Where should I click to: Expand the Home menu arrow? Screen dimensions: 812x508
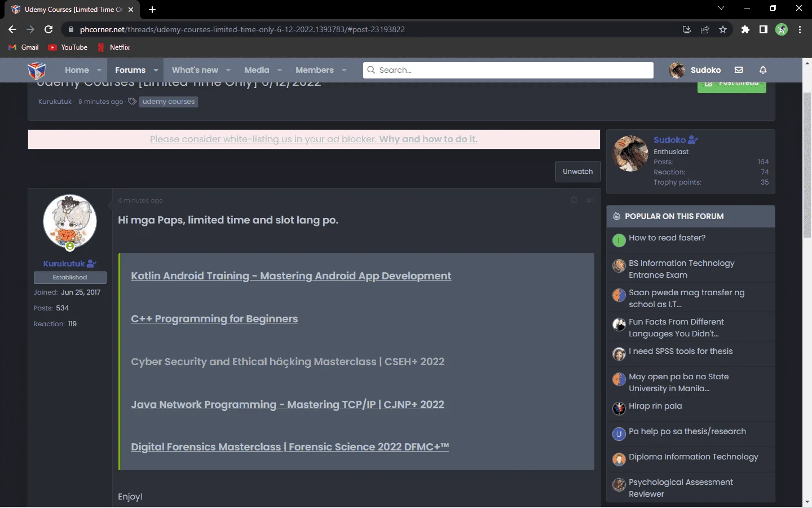tap(99, 70)
